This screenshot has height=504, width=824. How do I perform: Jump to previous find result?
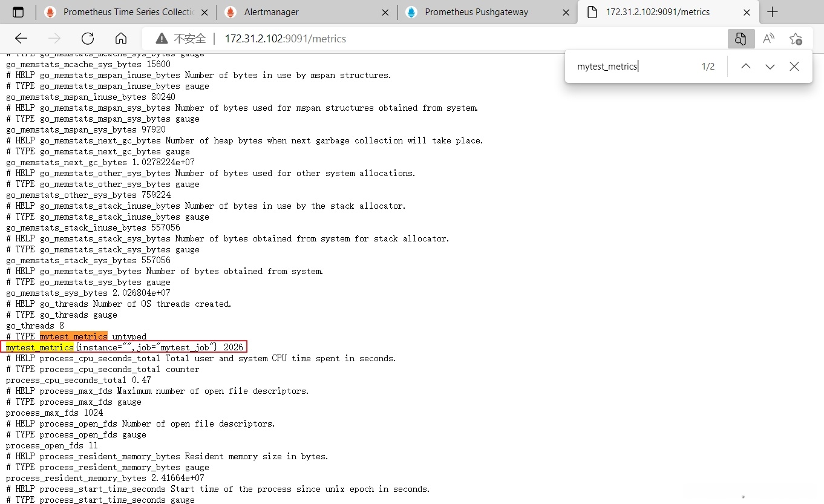pyautogui.click(x=746, y=67)
